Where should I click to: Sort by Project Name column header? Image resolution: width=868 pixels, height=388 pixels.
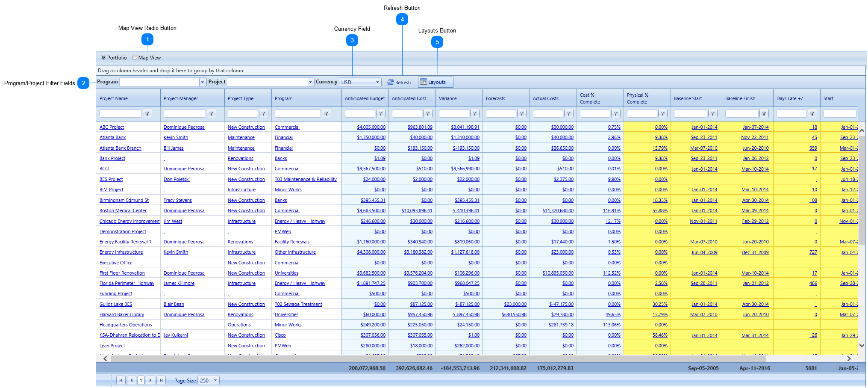pos(114,98)
